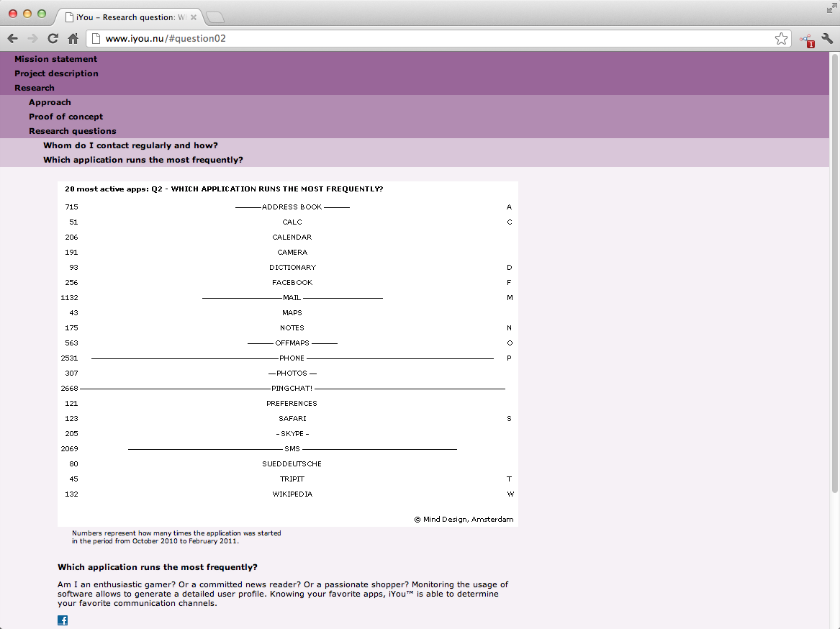
Task: Click the browser back arrow button
Action: coord(12,39)
